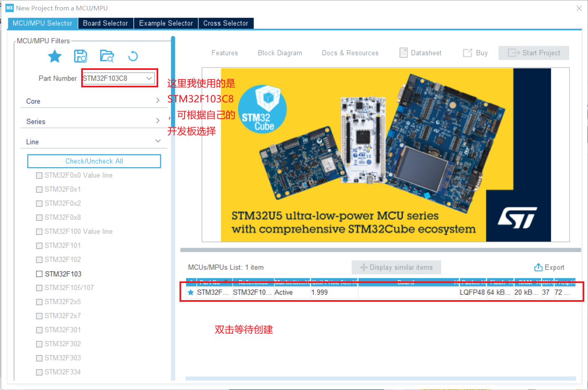This screenshot has height=390, width=588.
Task: Click the MCU list horizontal scrollbar
Action: click(x=381, y=379)
